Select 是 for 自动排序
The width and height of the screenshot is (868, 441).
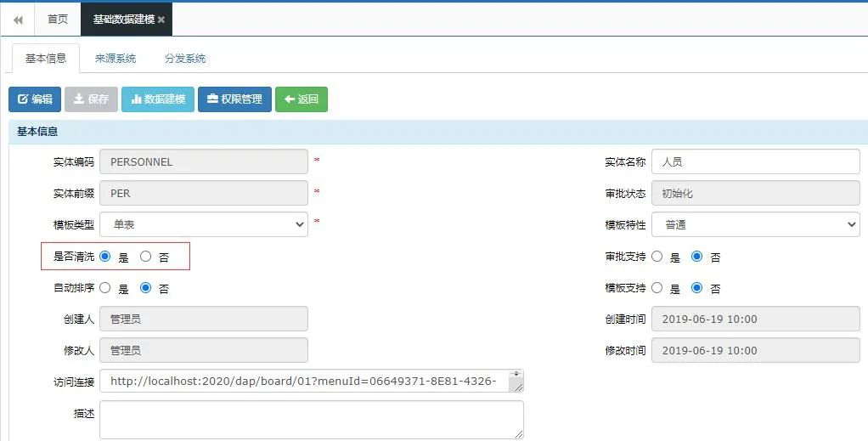click(x=105, y=288)
